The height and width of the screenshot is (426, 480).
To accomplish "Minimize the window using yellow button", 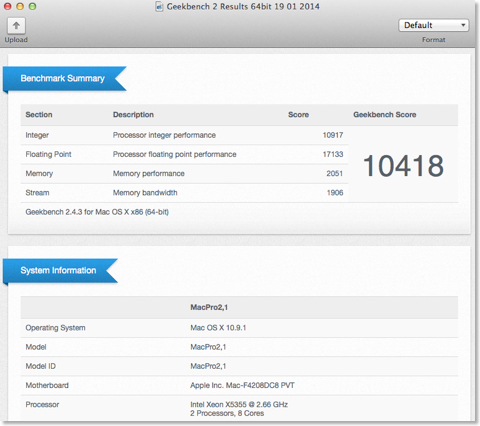I will tap(20, 6).
